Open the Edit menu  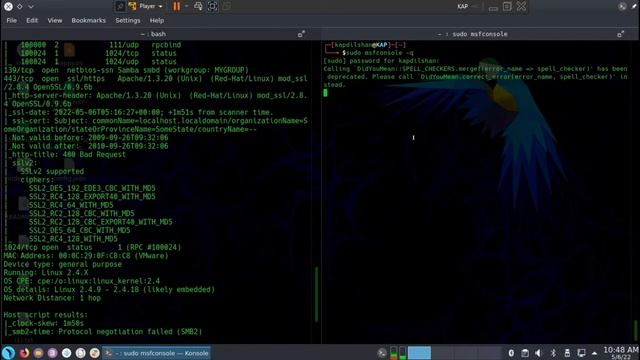pos(32,20)
